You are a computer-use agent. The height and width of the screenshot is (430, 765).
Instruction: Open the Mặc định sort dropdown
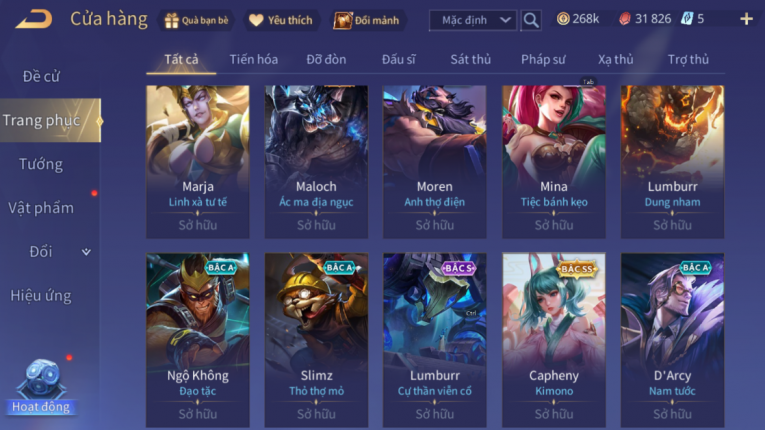[x=473, y=20]
